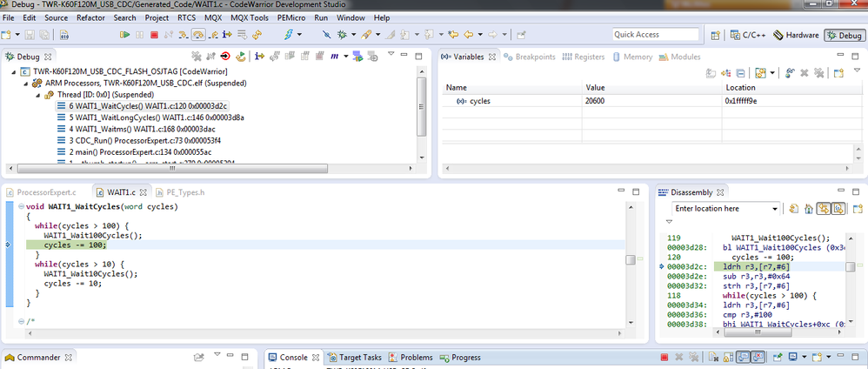Open the New dropdown arrow in toolbar
The width and height of the screenshot is (868, 369).
point(17,34)
